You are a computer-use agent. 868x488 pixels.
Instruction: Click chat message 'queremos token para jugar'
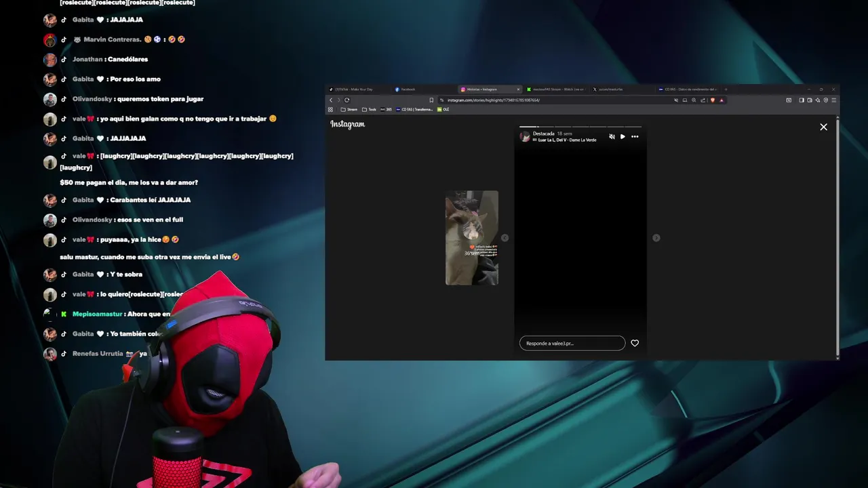coord(160,99)
